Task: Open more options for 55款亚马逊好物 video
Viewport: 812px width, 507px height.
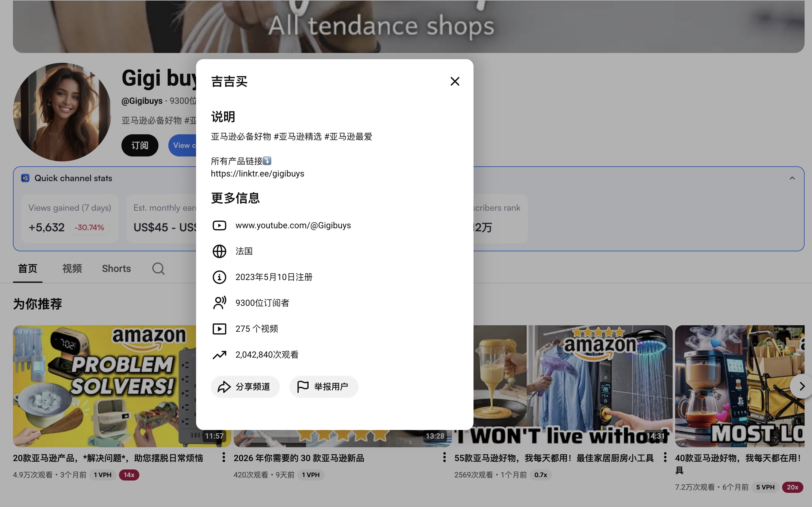Action: click(x=665, y=457)
